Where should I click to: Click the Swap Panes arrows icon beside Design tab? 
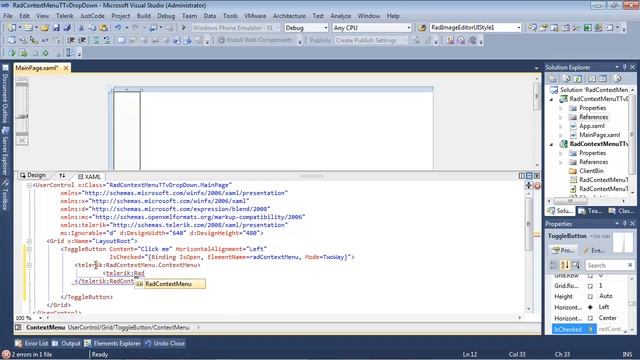coord(62,176)
